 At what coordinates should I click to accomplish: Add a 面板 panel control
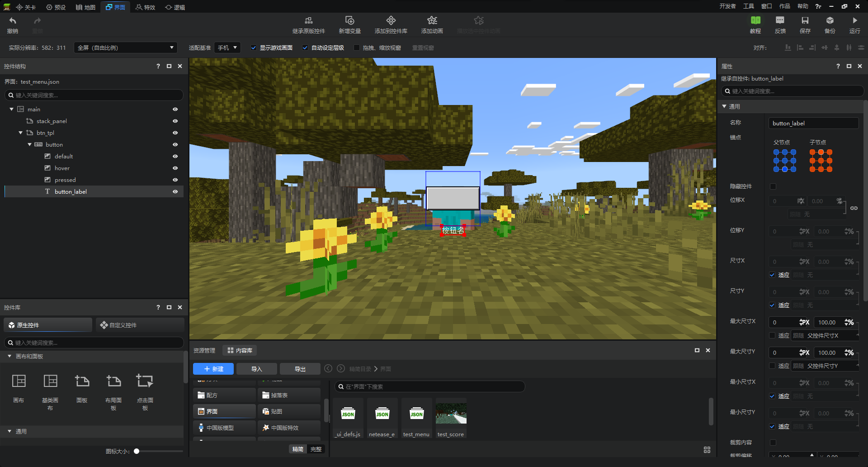82,381
